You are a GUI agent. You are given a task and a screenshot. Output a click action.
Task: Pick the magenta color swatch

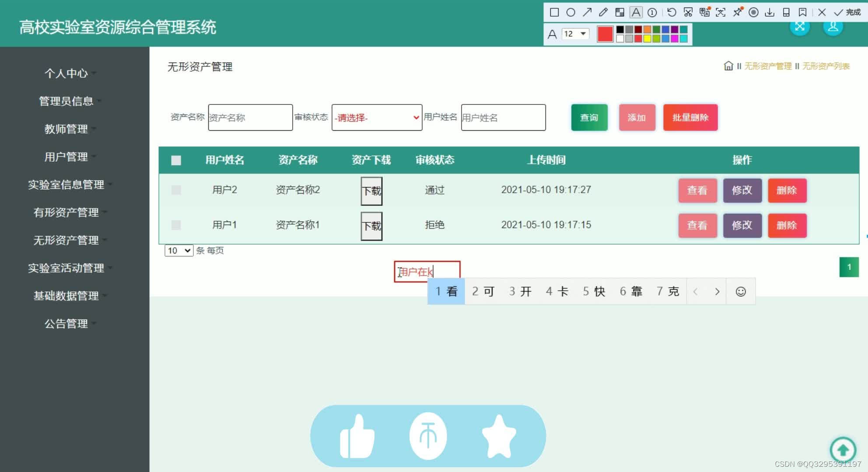(x=674, y=38)
